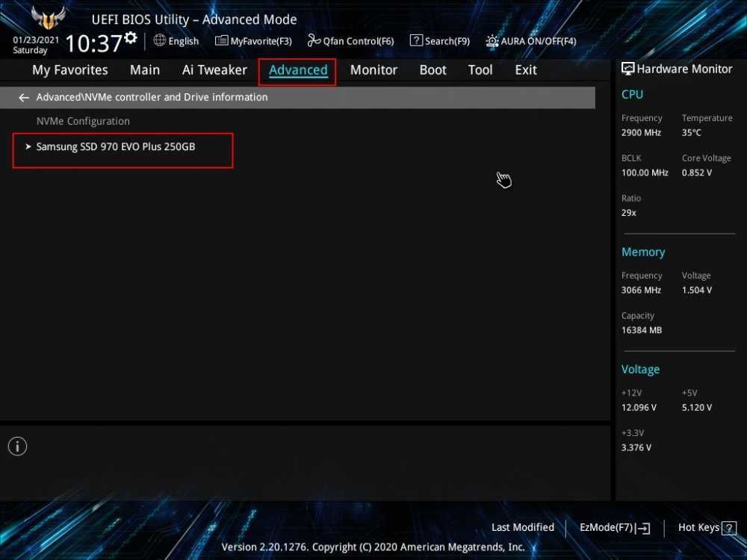Open Search(F9) tool

pos(439,41)
